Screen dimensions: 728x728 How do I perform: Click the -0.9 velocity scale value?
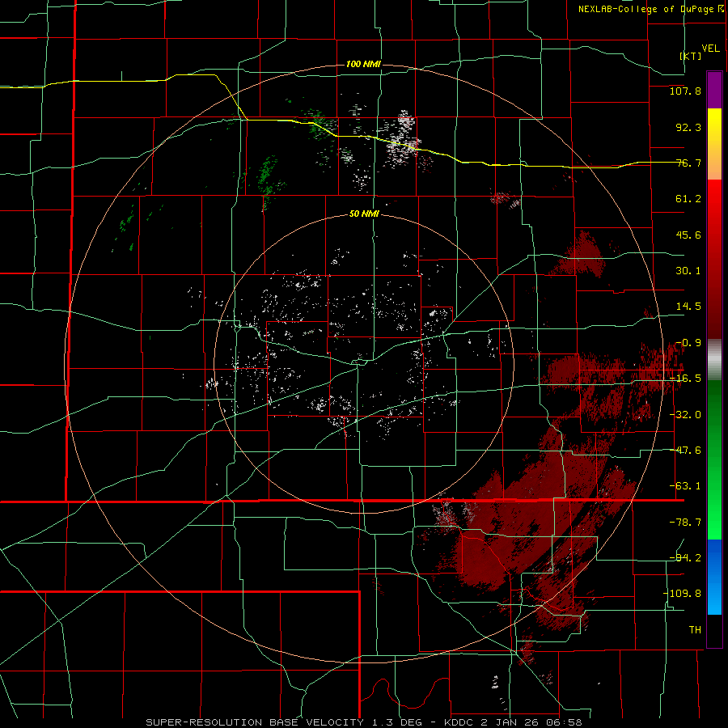coord(688,343)
